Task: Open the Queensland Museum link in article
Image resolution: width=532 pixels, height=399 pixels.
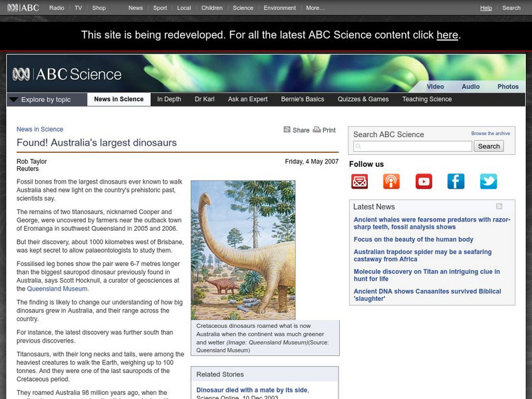Action: coord(57,289)
